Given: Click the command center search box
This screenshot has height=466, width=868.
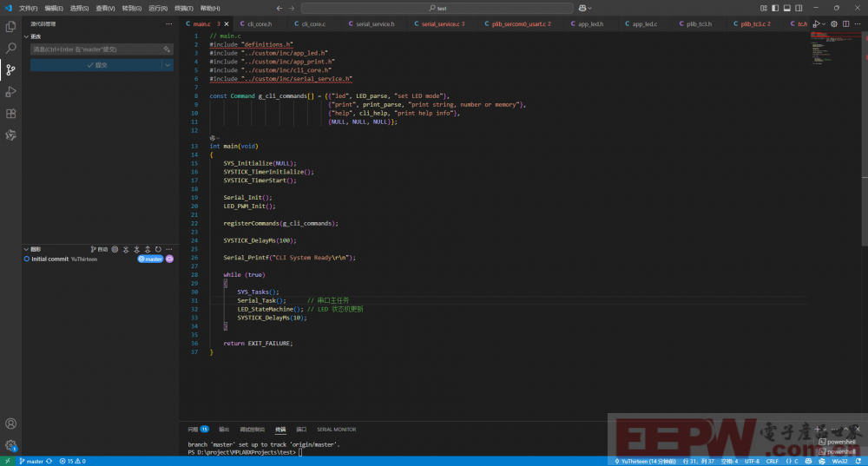Looking at the screenshot, I should [437, 9].
